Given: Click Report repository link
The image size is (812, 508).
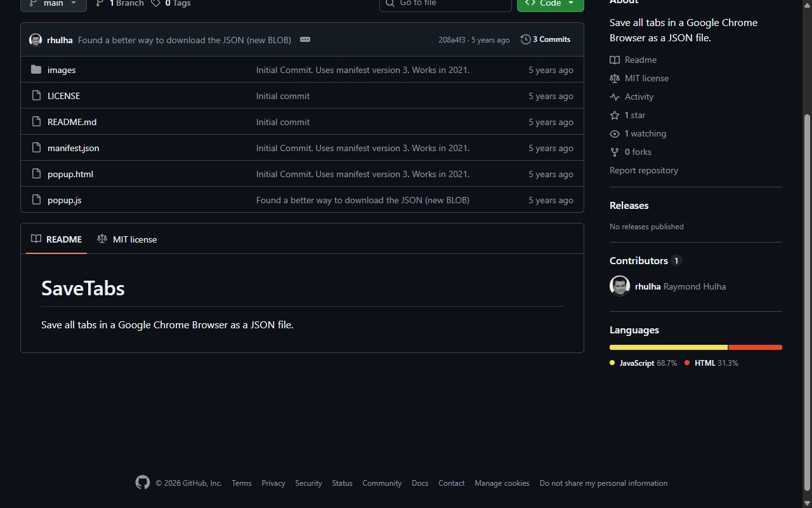Looking at the screenshot, I should pos(644,170).
